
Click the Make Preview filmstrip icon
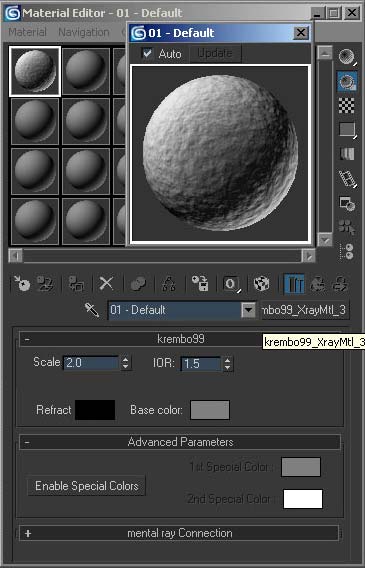(347, 178)
